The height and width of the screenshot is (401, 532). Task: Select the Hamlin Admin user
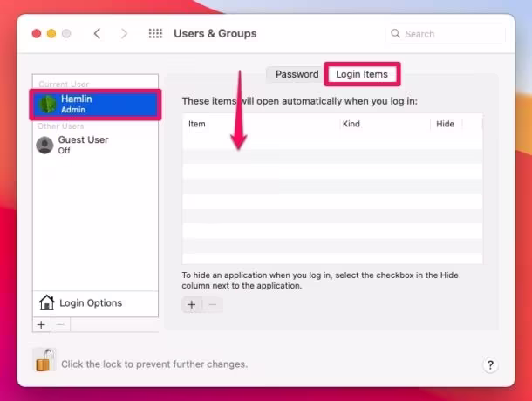point(95,104)
